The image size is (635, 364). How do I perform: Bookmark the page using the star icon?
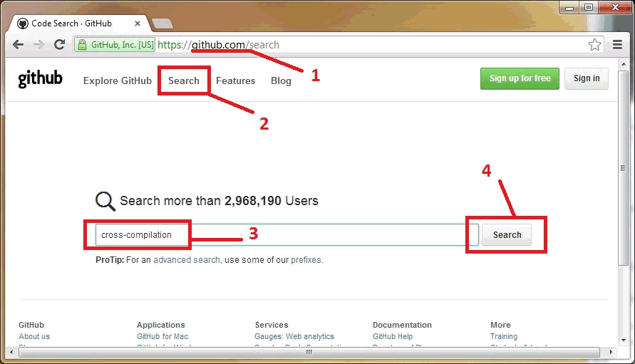[594, 45]
